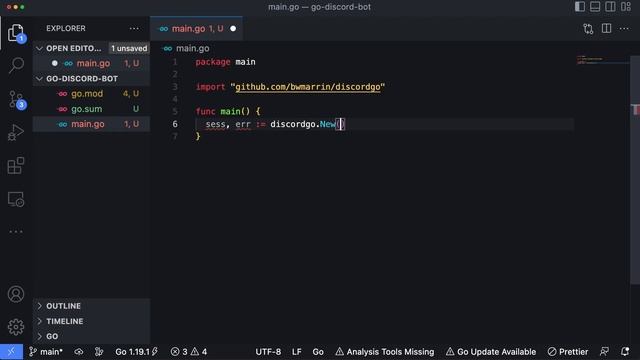
Task: Customize the editor layout
Action: click(x=626, y=7)
